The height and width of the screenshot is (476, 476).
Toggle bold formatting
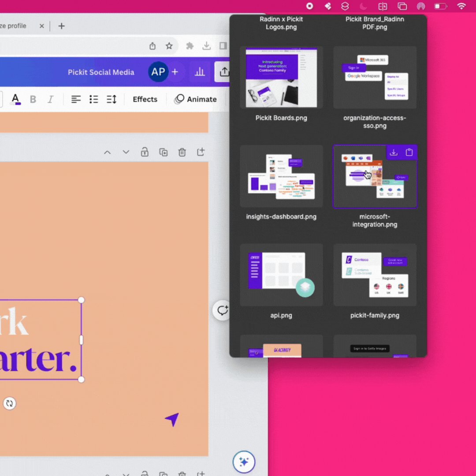pos(33,99)
